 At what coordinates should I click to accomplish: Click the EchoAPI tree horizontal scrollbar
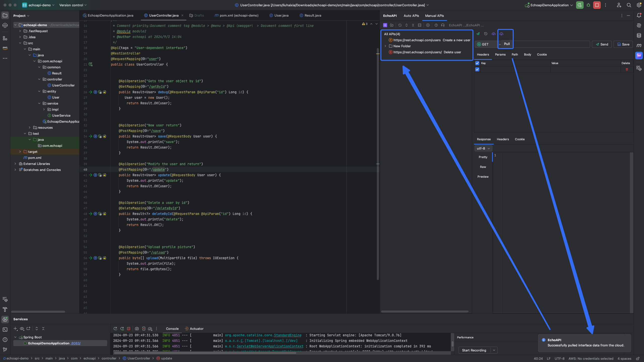pos(425,311)
